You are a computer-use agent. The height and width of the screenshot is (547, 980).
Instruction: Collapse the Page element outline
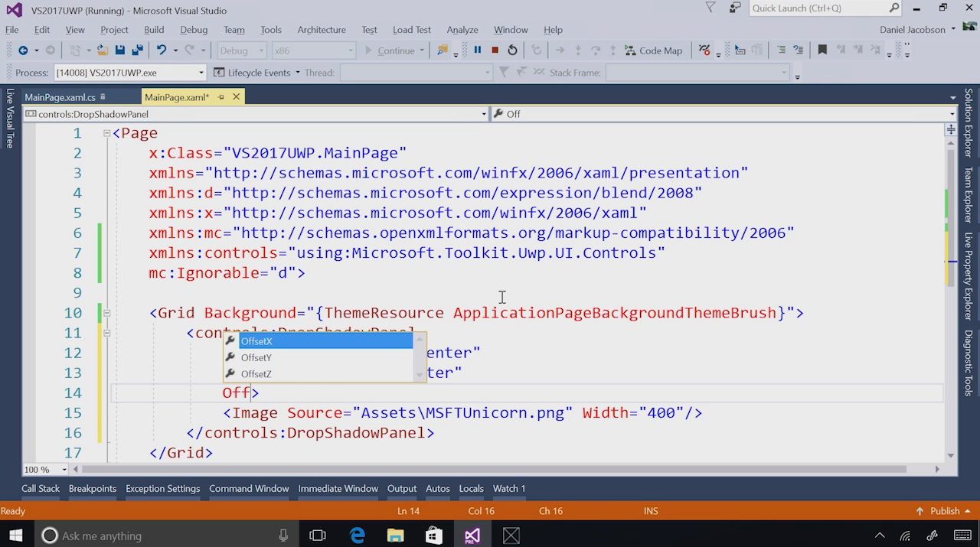coord(106,133)
